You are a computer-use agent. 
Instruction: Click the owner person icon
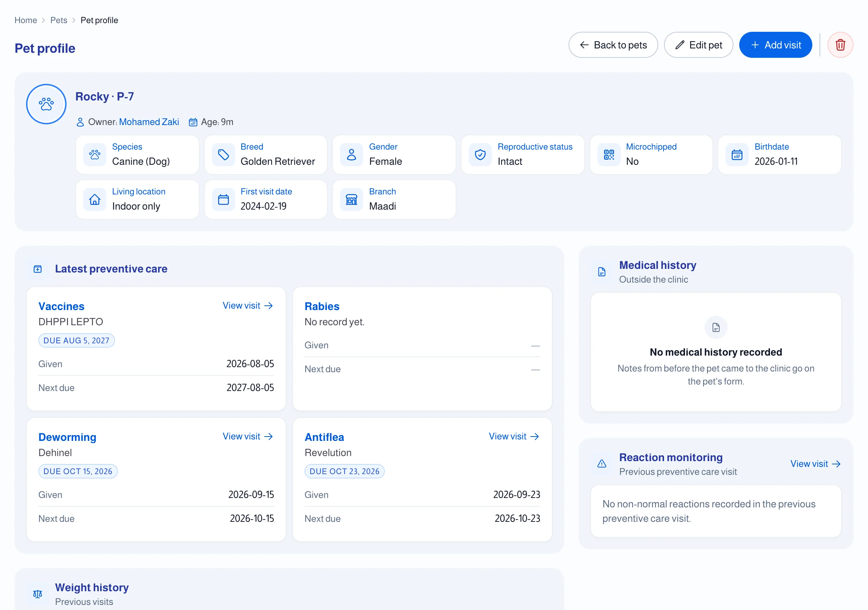pos(80,123)
